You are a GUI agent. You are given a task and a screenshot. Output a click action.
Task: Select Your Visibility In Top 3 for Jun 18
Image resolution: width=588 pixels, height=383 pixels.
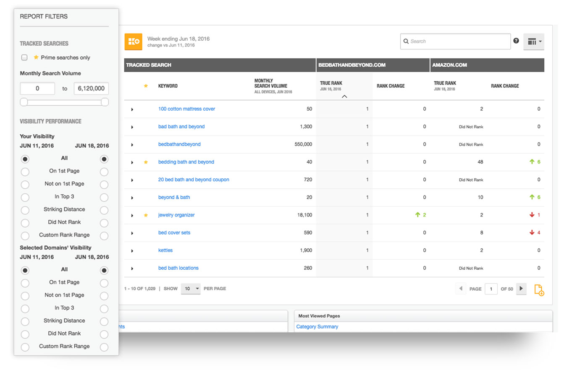point(104,198)
